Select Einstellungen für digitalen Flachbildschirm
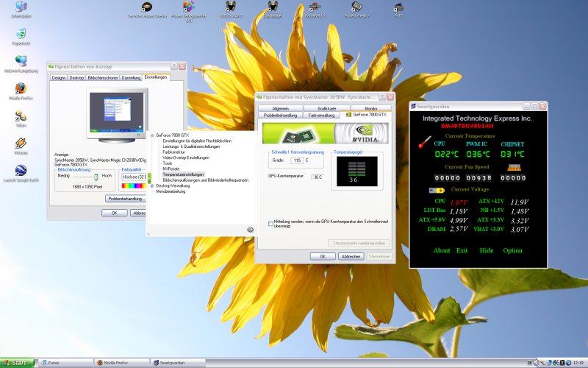The image size is (588, 368). (x=197, y=141)
